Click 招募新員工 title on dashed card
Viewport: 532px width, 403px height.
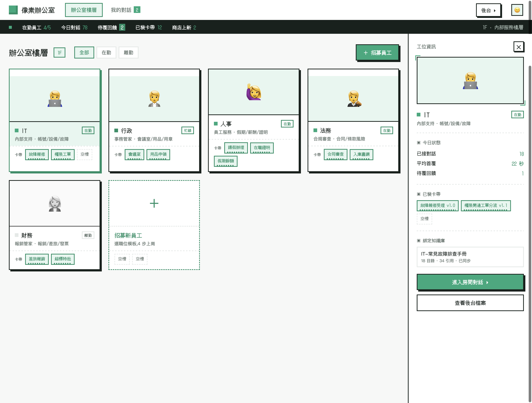tap(128, 235)
